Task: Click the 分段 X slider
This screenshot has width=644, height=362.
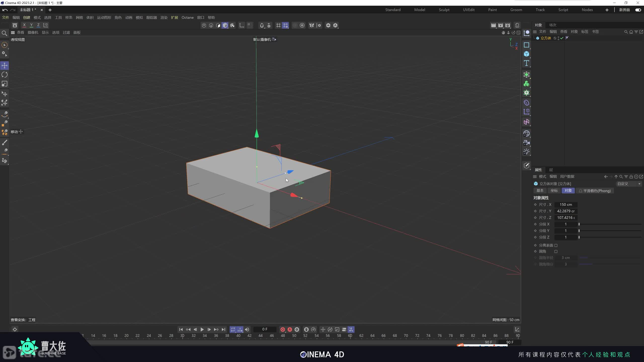Action: [610, 224]
